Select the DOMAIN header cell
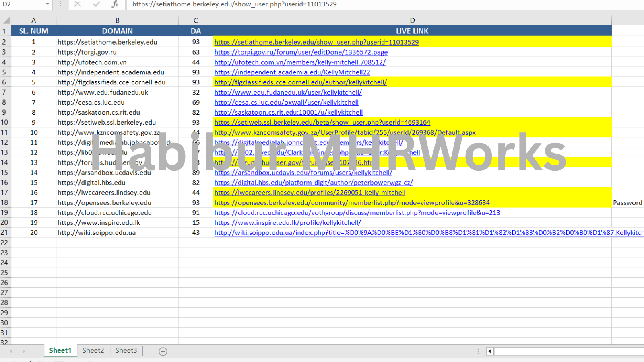The image size is (644, 362). coord(117,31)
